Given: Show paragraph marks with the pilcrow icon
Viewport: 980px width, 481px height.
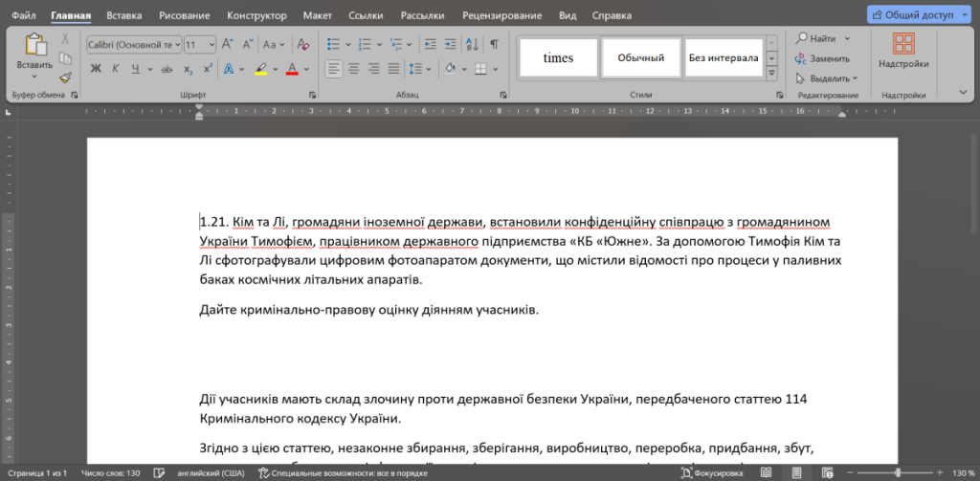Looking at the screenshot, I should pyautogui.click(x=494, y=44).
